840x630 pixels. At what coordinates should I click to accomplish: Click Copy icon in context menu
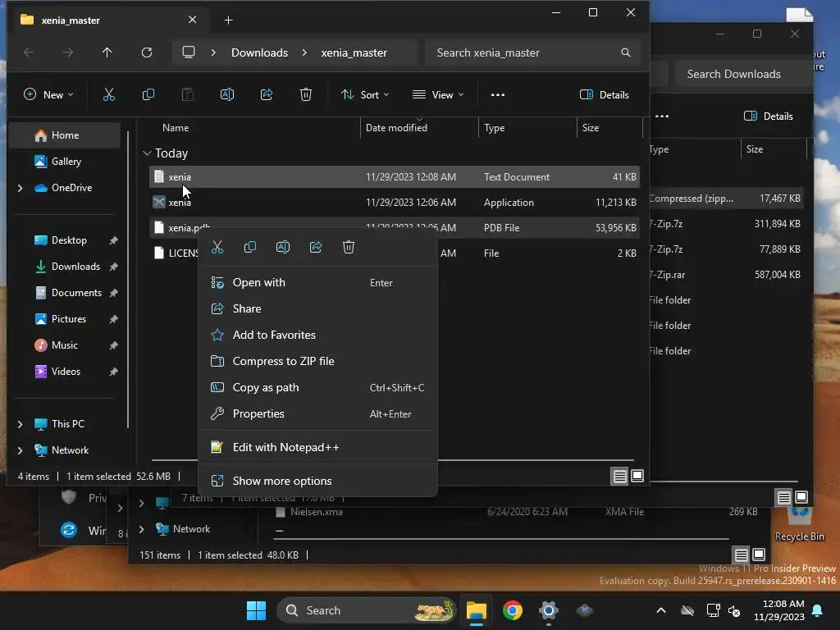tap(250, 247)
